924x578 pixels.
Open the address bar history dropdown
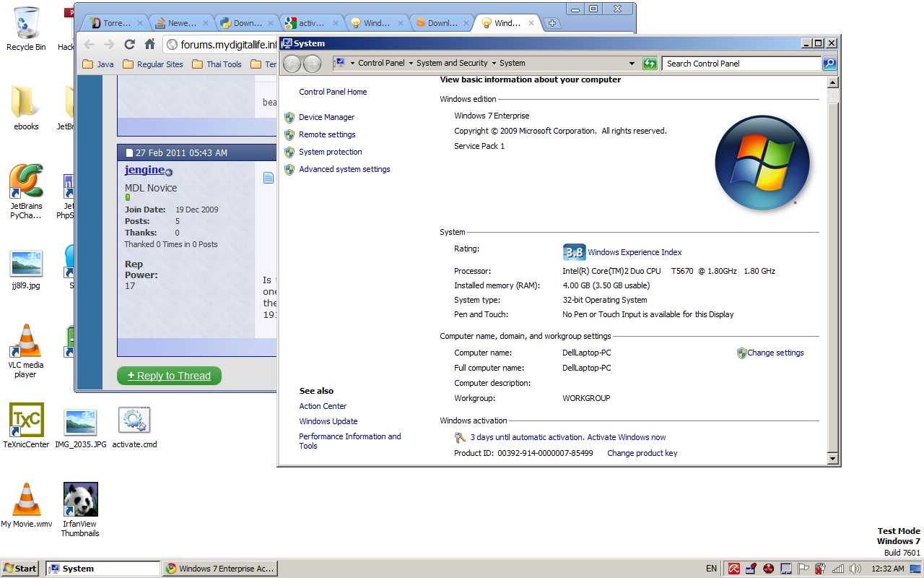(632, 64)
